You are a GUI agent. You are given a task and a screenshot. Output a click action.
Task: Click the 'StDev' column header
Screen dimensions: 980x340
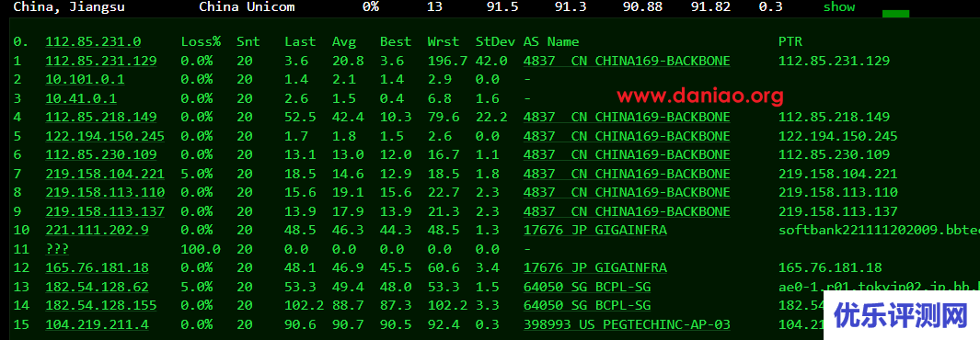[495, 41]
